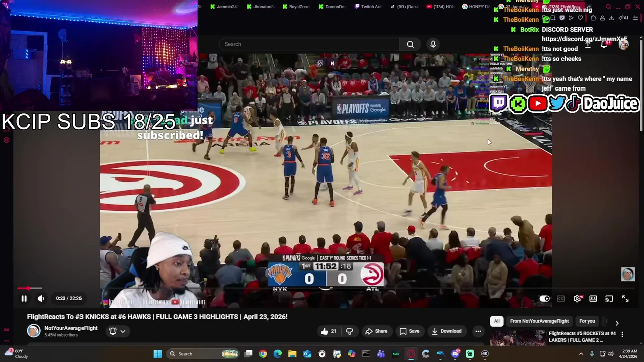Switch to the TikTok (99+) Dao tab
This screenshot has height=362, width=644.
pos(404,7)
